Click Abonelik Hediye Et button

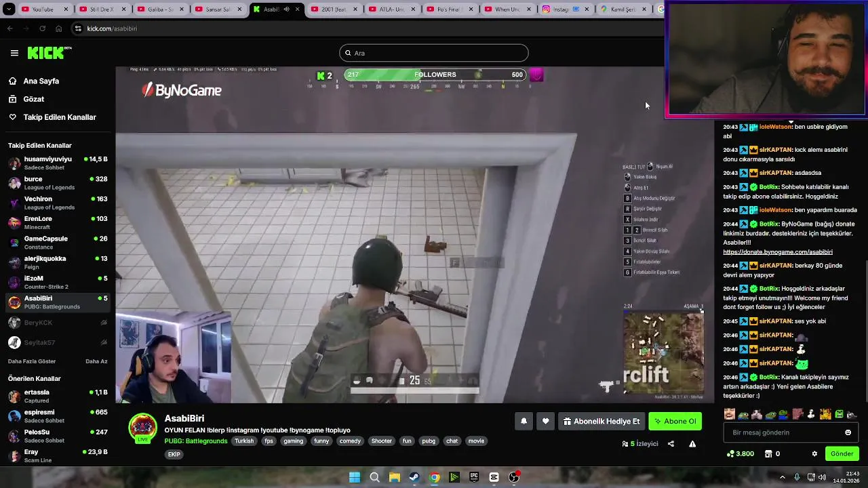click(x=601, y=421)
